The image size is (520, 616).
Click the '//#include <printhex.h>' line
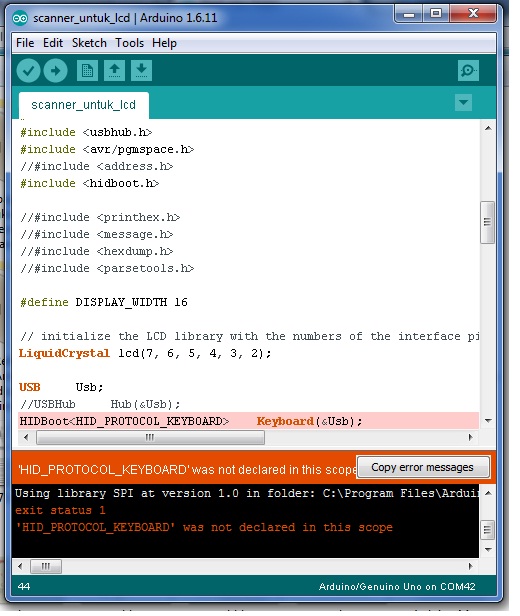[x=100, y=217]
